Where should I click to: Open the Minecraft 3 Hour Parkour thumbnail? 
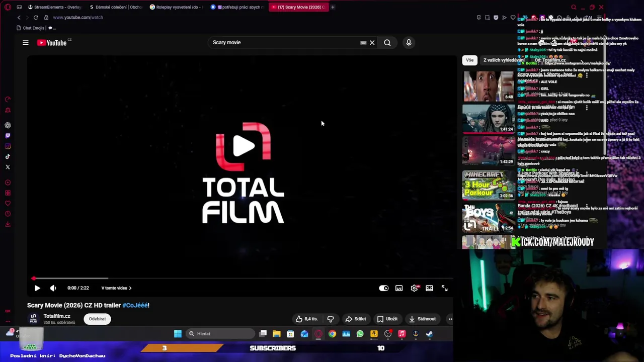(x=488, y=185)
